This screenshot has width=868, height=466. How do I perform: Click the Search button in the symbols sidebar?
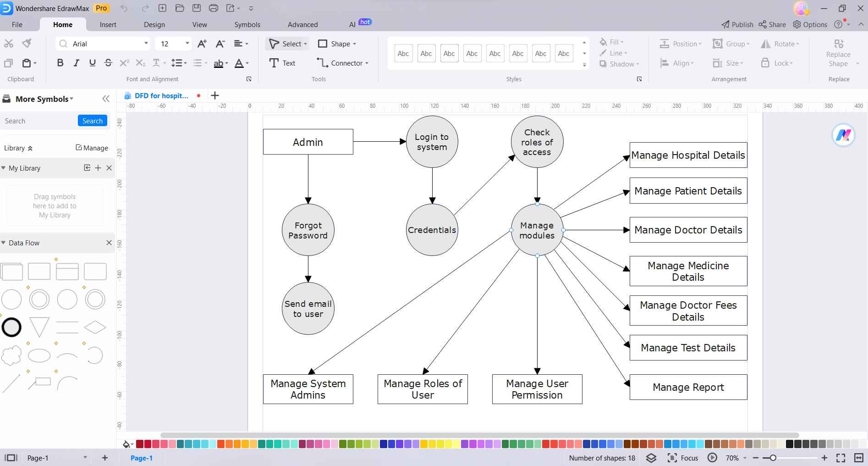tap(92, 121)
